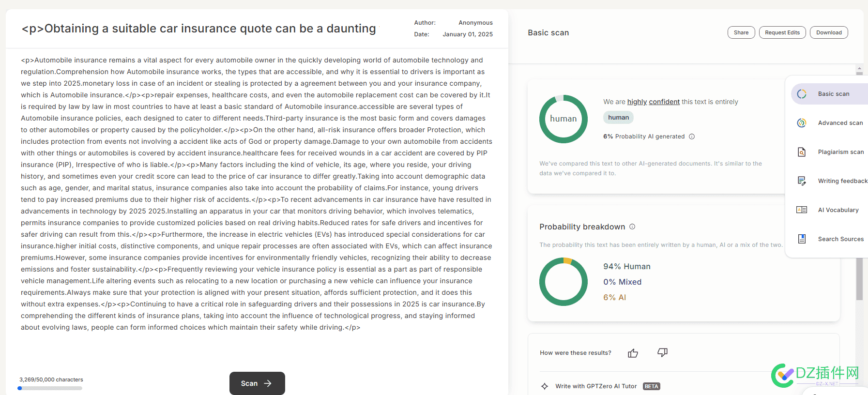The image size is (868, 395).
Task: Click the arrow icon in Scan button
Action: [x=268, y=383]
